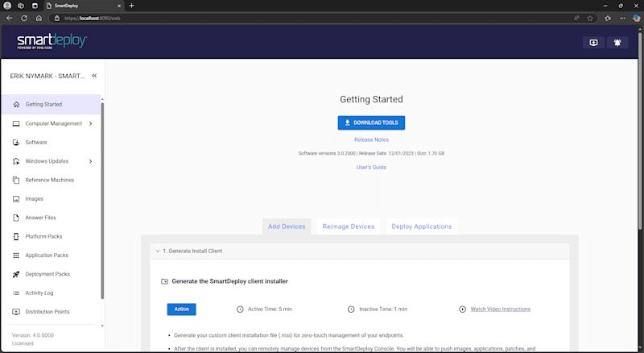Image resolution: width=644 pixels, height=353 pixels.
Task: Click the Version 4.0.0000 text
Action: click(x=33, y=335)
